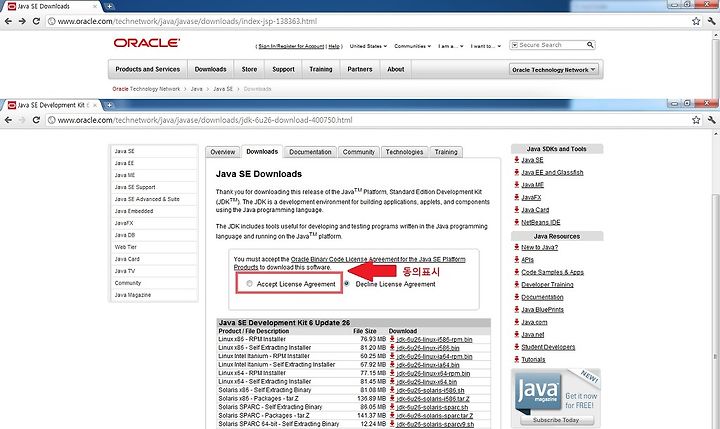Click Subscribe Today button on Java magazine ad
Image resolution: width=720 pixels, height=429 pixels.
click(557, 420)
